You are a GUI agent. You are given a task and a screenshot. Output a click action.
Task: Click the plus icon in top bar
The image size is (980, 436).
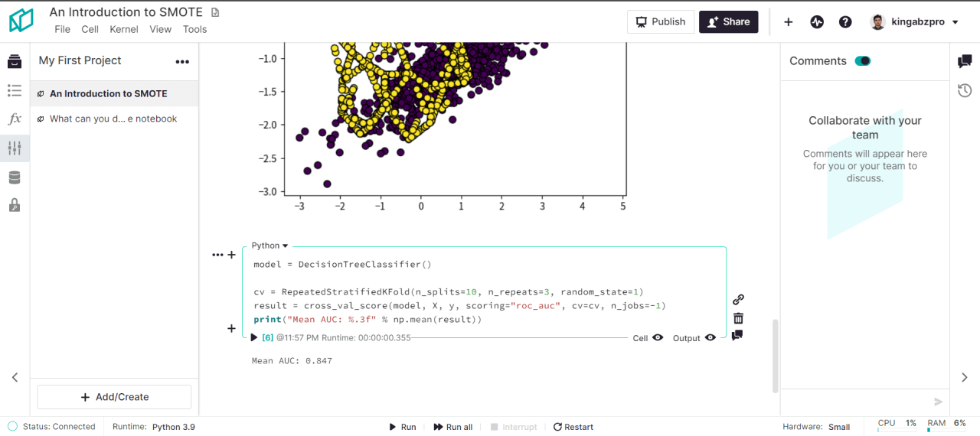click(x=788, y=22)
